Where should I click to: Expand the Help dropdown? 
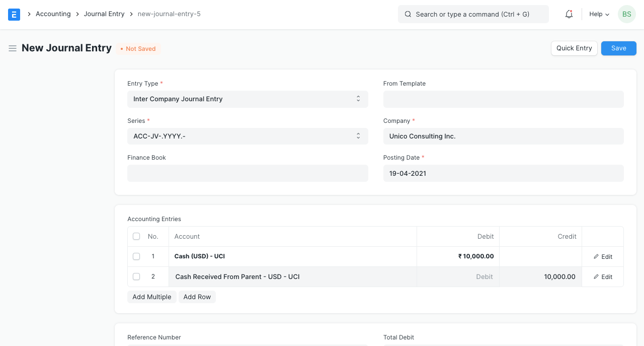coord(598,14)
